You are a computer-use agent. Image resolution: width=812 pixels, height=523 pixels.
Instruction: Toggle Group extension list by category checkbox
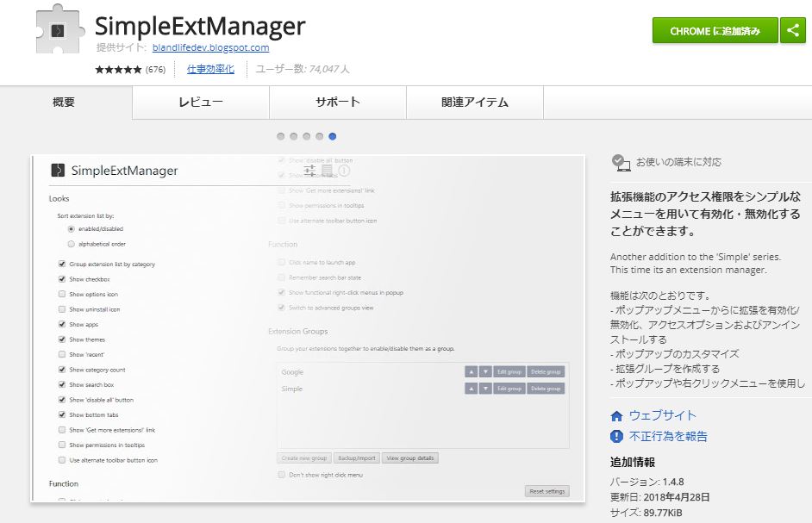[x=62, y=265]
